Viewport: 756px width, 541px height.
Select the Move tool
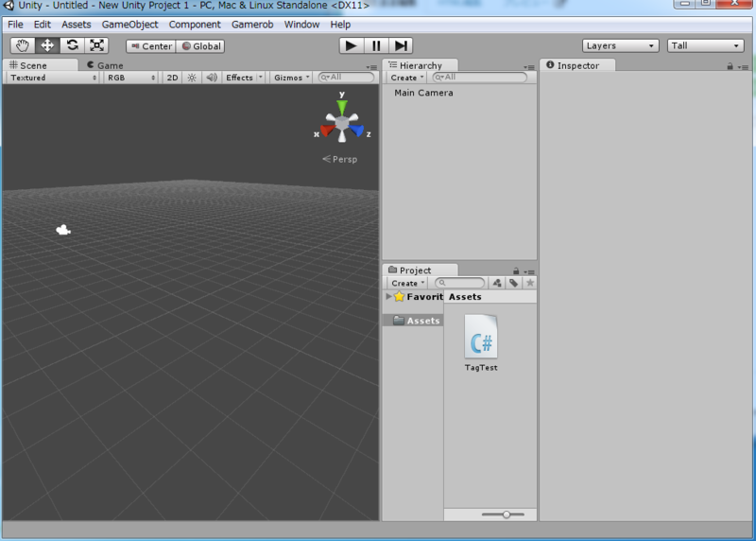pos(47,45)
